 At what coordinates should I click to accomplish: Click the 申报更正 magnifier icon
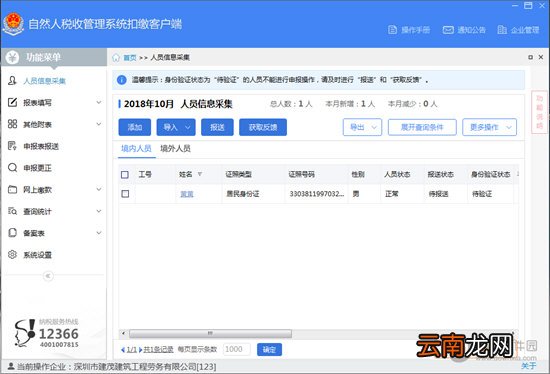pos(12,168)
